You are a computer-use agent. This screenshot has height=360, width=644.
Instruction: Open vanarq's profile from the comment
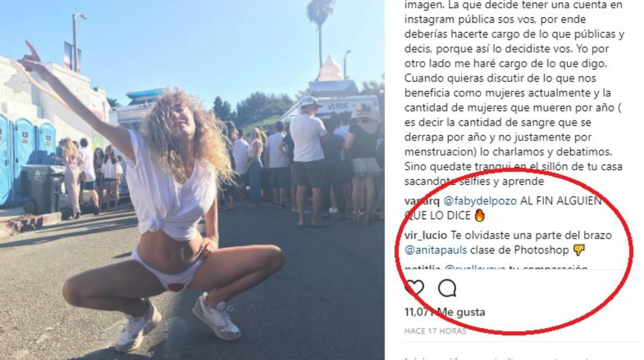422,201
